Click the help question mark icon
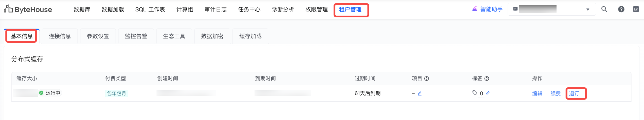This screenshot has width=644, height=120. (621, 9)
